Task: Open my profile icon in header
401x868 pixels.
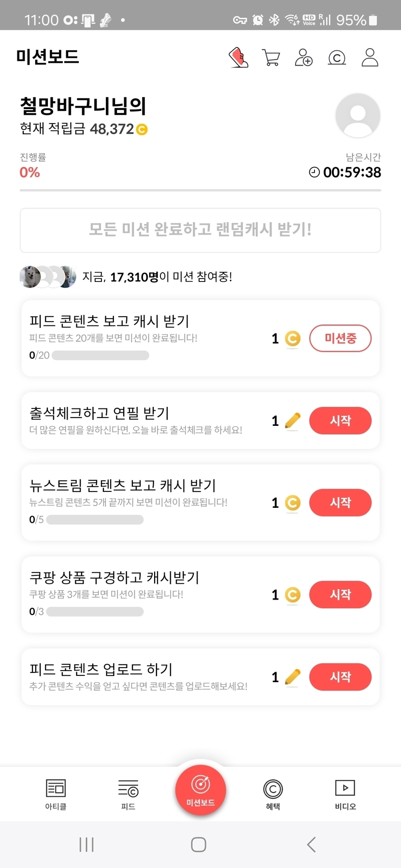Action: (370, 57)
